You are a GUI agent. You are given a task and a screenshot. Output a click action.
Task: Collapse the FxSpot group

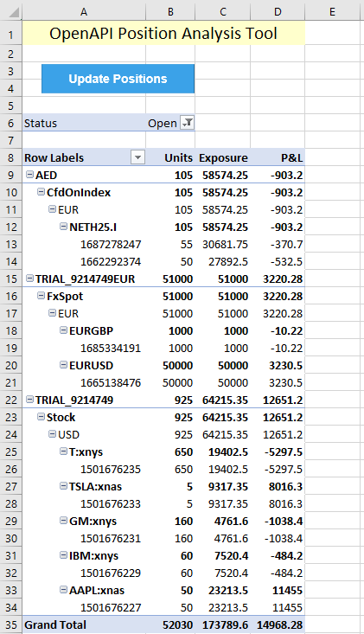point(41,296)
